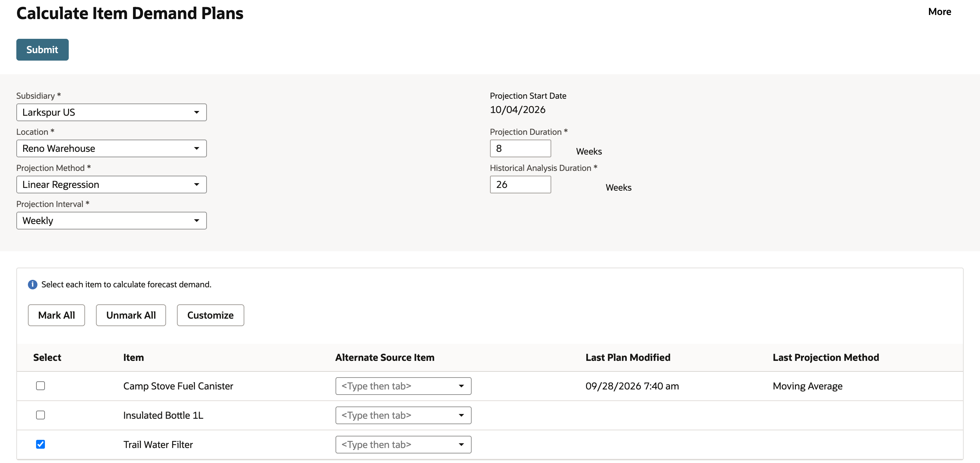Click Unmark All button

coord(131,315)
